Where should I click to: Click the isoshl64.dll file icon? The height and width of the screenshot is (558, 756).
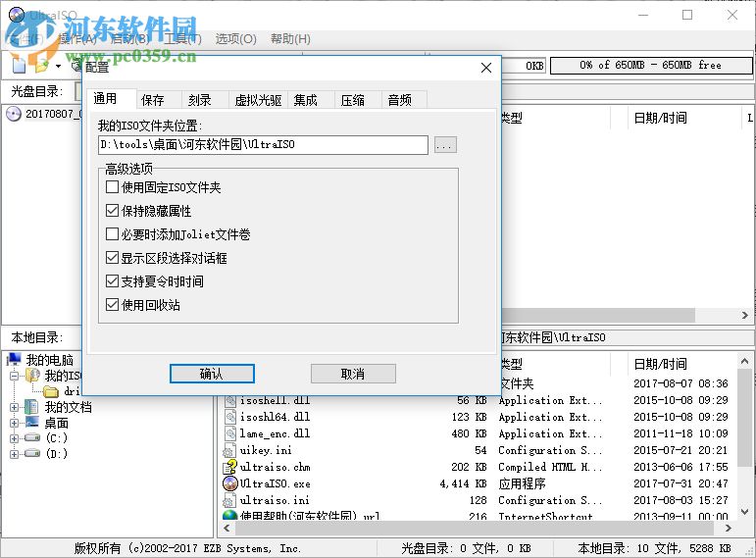pos(230,417)
